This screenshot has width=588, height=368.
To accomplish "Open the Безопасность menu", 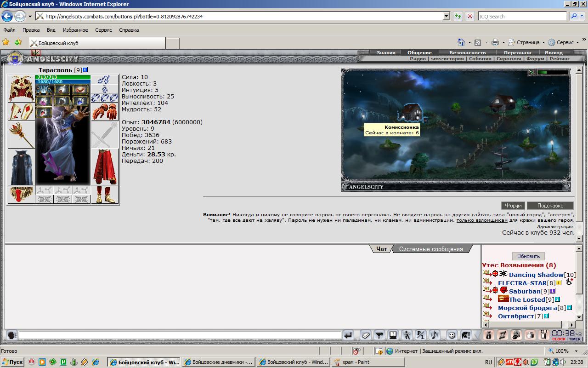I will coord(467,52).
